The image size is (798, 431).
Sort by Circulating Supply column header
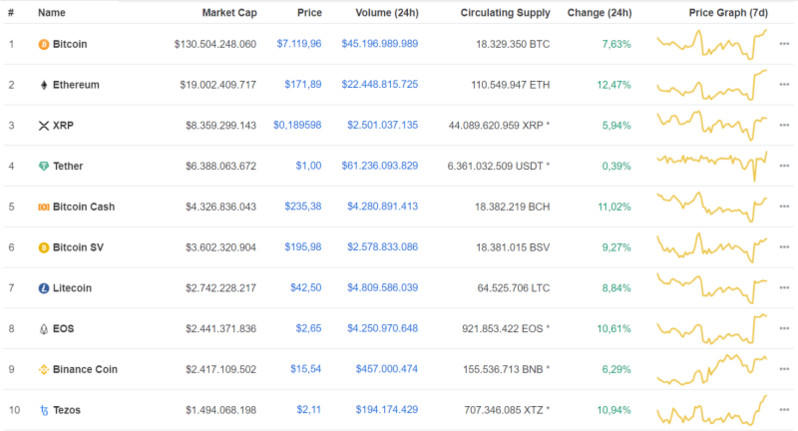point(504,13)
